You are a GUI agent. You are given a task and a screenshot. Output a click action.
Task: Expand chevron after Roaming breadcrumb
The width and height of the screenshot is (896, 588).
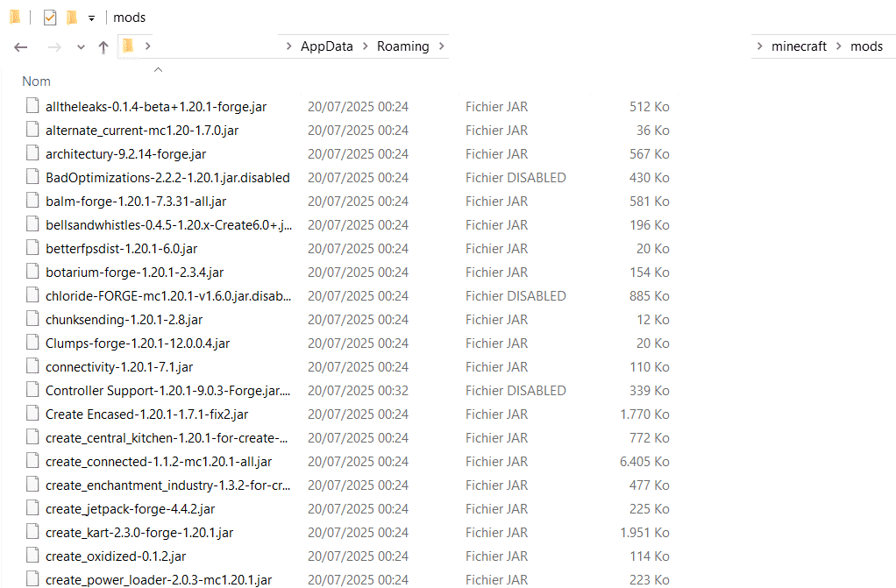click(442, 46)
